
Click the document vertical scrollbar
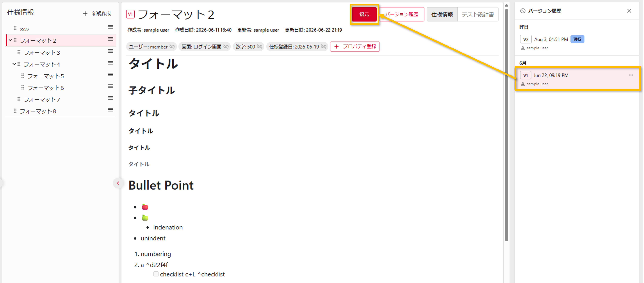pyautogui.click(x=506, y=125)
